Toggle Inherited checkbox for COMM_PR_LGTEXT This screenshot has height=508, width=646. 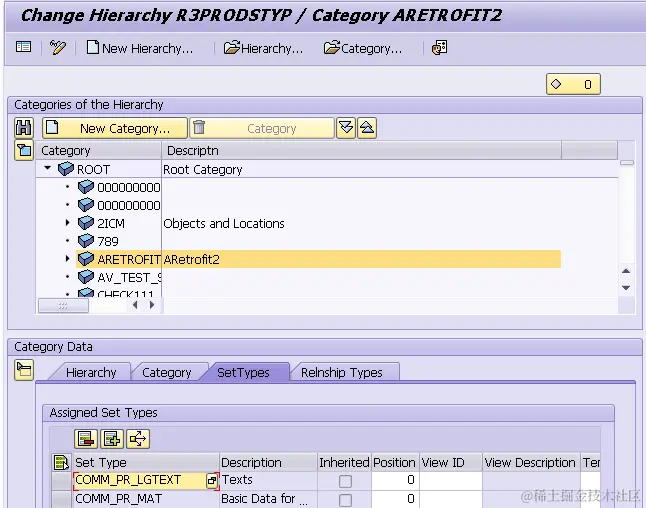[345, 481]
